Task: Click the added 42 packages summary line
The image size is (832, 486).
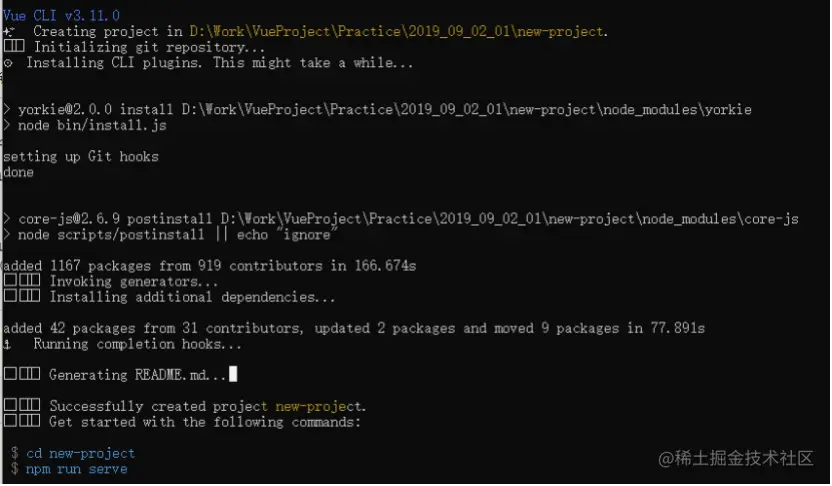Action: 354,328
